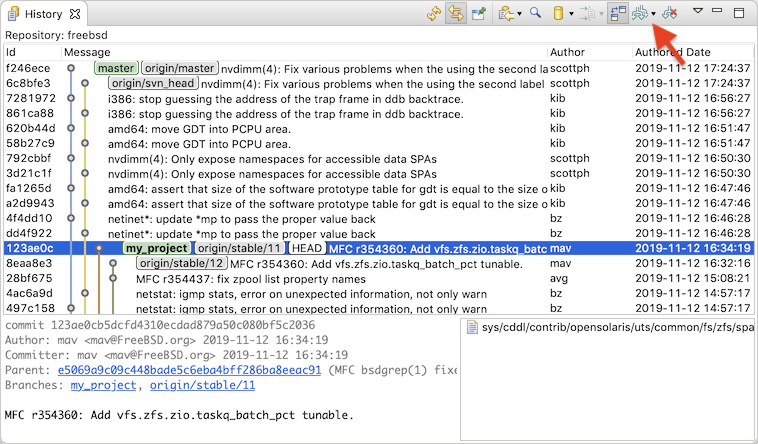Select commit 58b27c9
Viewport: 758px width, 444px height.
click(378, 143)
